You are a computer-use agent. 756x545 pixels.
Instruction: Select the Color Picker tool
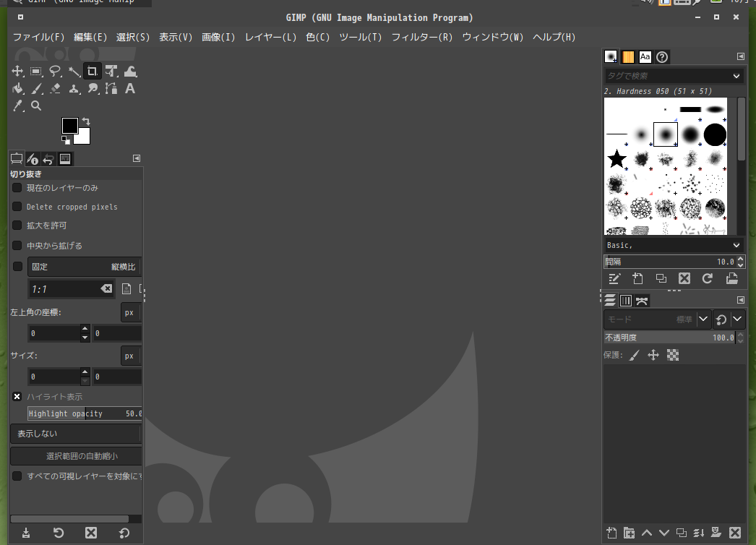pos(18,106)
